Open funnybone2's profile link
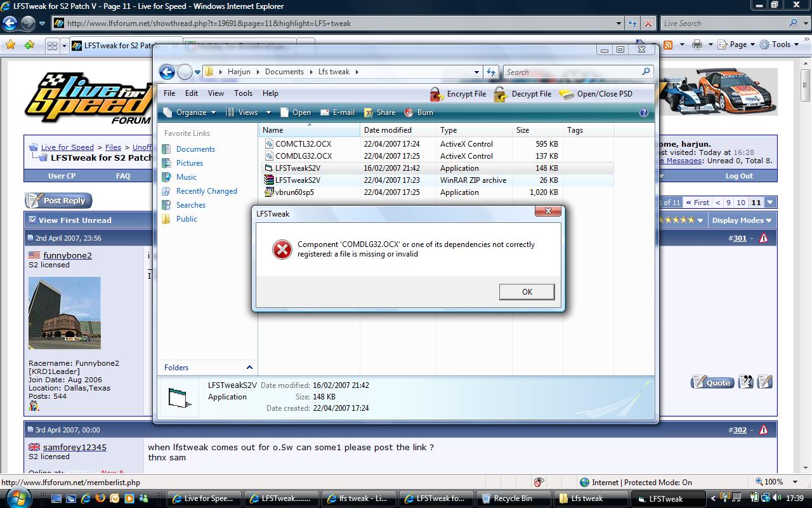The image size is (812, 508). point(67,255)
